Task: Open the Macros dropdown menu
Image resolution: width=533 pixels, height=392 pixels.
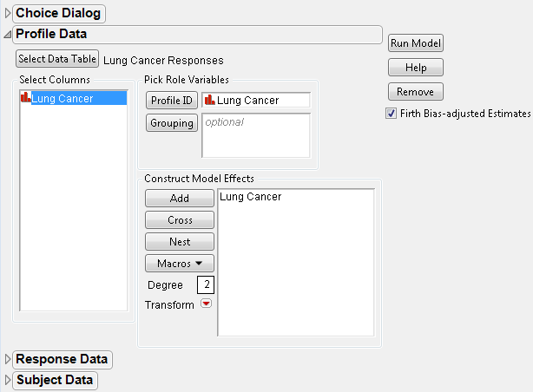Action: (x=180, y=263)
